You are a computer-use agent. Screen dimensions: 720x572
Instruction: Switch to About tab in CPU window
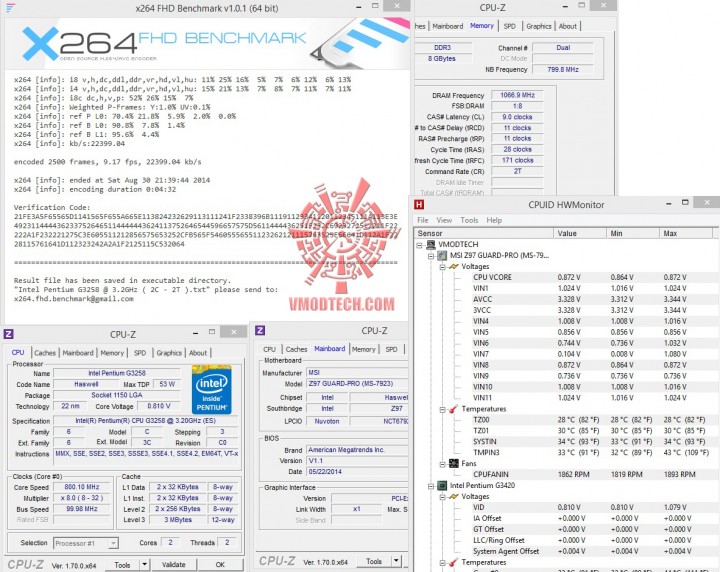(198, 353)
